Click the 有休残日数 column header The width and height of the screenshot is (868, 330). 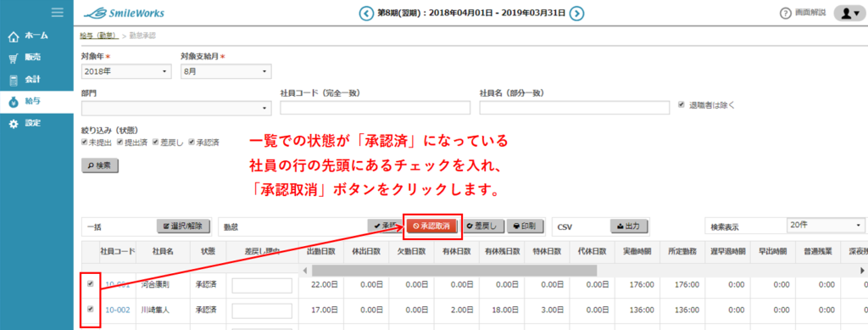click(x=502, y=251)
